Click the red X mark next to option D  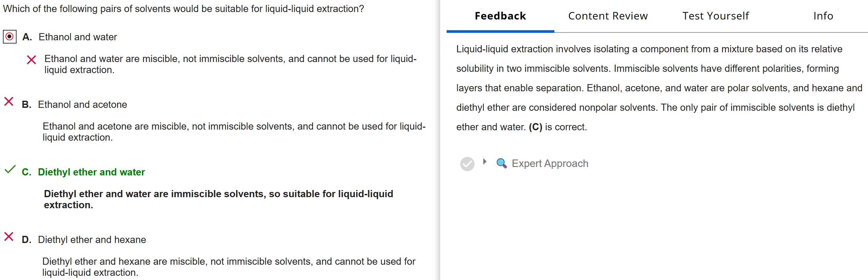tap(9, 237)
